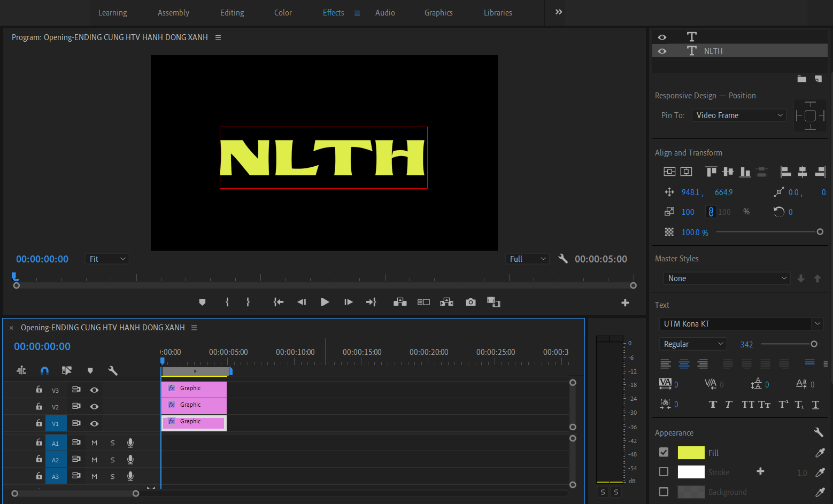Apply Underline text style
This screenshot has height=504, width=833.
point(815,405)
